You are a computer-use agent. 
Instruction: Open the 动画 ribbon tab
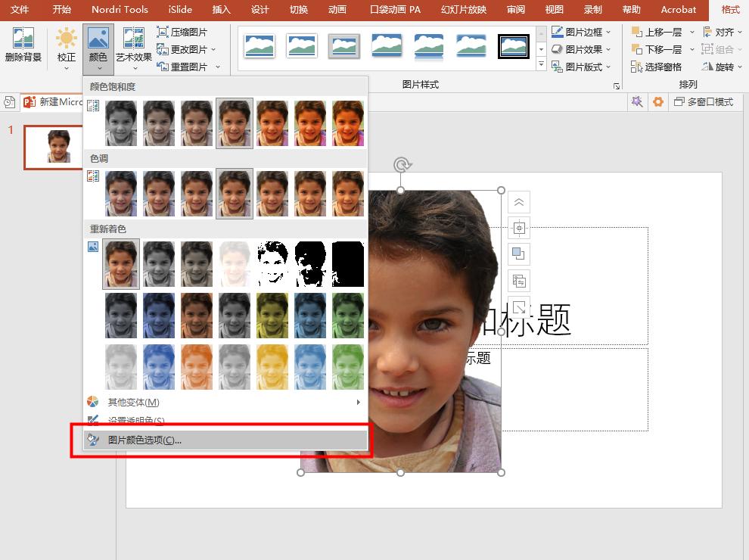[337, 10]
